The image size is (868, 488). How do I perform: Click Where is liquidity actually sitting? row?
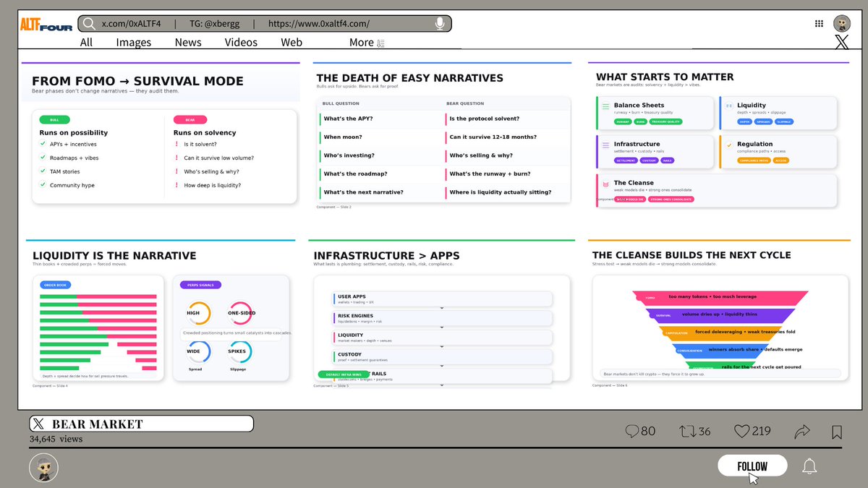click(507, 192)
